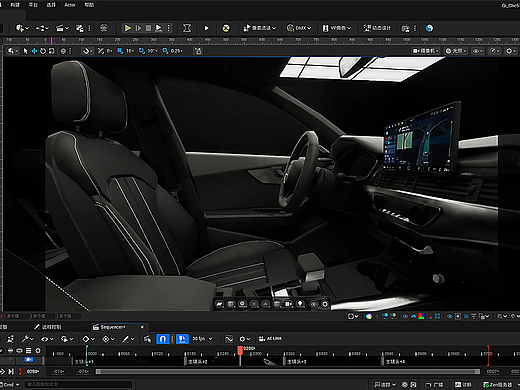This screenshot has width=520, height=390.
Task: Click the eject/play-next icon in play controls
Action: pos(159,28)
